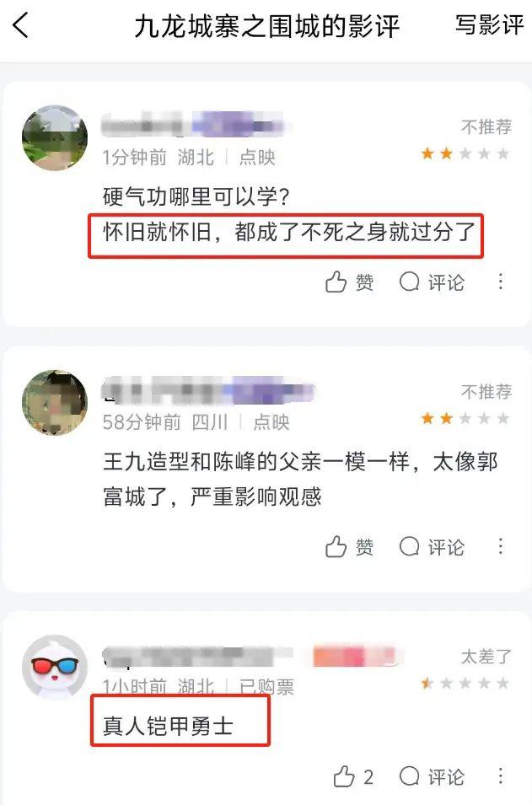This screenshot has width=532, height=805.
Task: Like the 王九造型 review with thumbs-up
Action: (x=350, y=547)
